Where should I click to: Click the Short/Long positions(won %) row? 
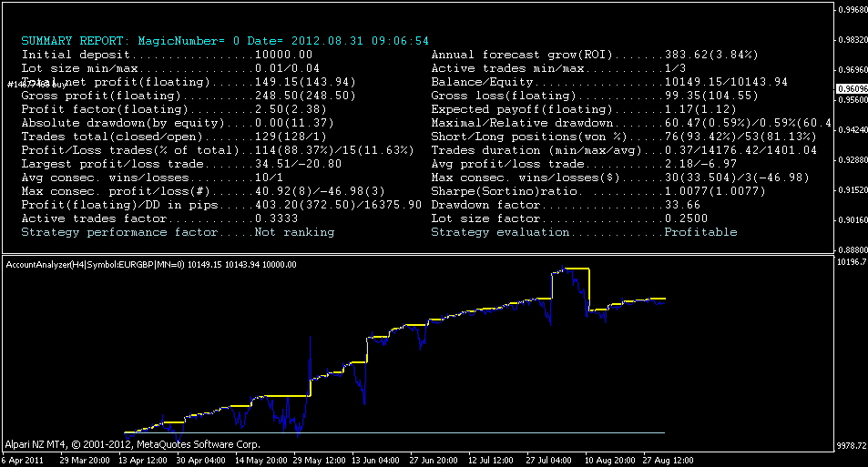pyautogui.click(x=624, y=137)
